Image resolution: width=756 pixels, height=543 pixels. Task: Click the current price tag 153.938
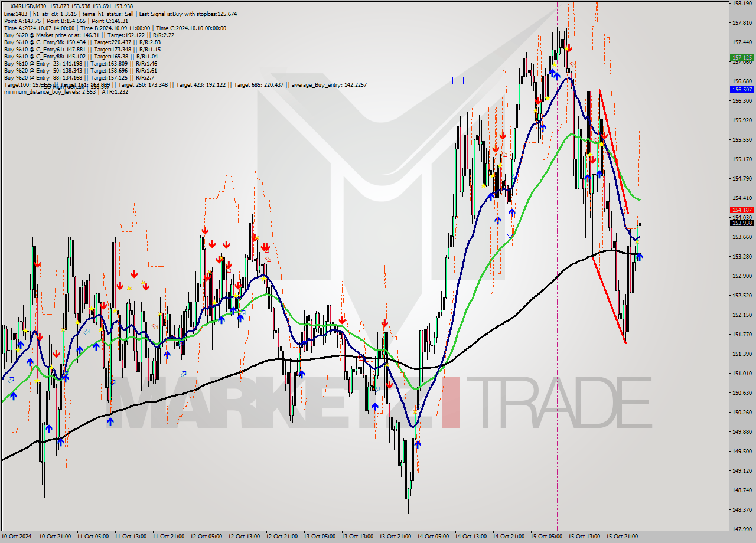[742, 223]
